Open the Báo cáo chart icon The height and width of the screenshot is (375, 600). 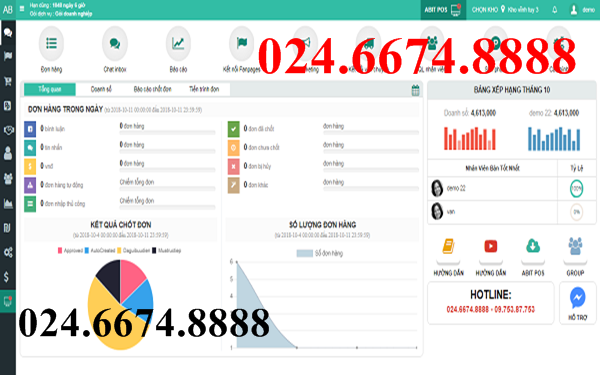178,43
